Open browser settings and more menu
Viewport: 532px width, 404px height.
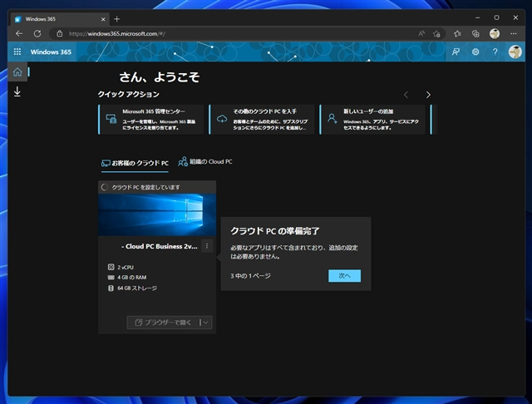tap(514, 33)
